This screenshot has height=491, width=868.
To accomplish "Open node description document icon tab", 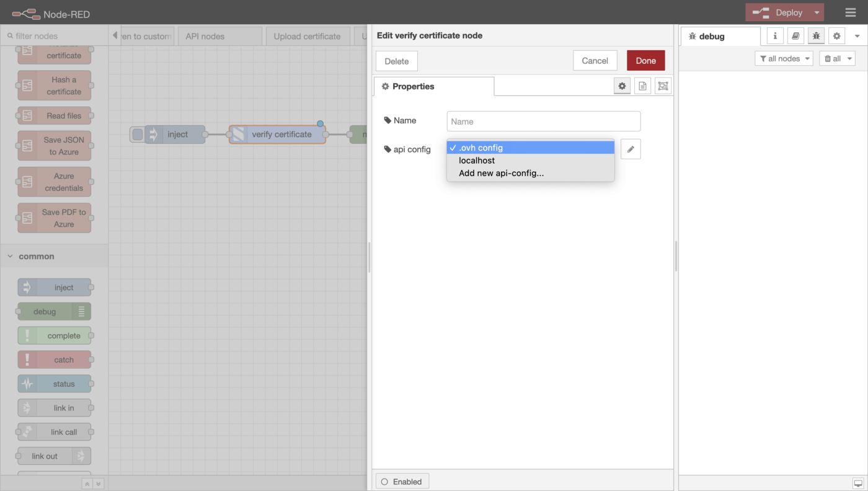I will pyautogui.click(x=642, y=86).
